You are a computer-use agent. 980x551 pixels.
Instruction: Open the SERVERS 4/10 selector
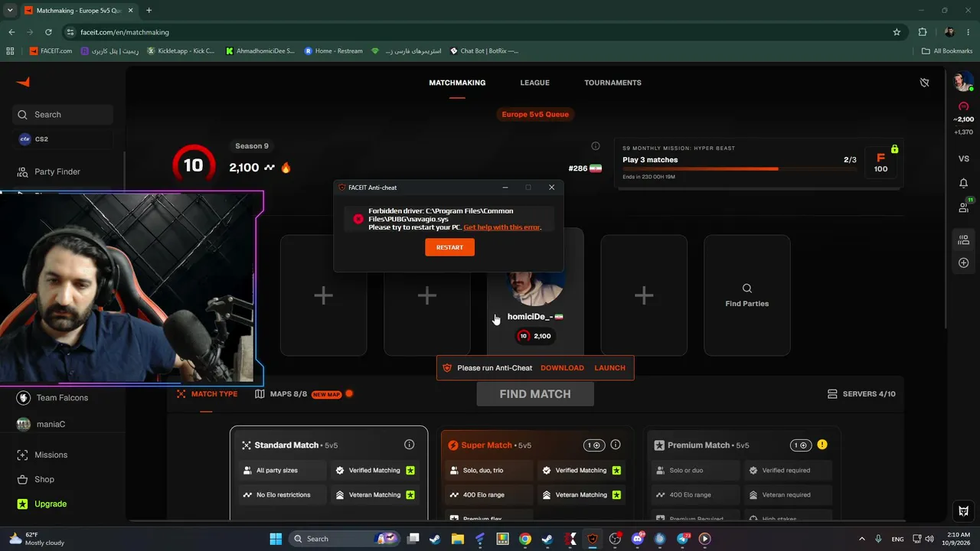861,394
